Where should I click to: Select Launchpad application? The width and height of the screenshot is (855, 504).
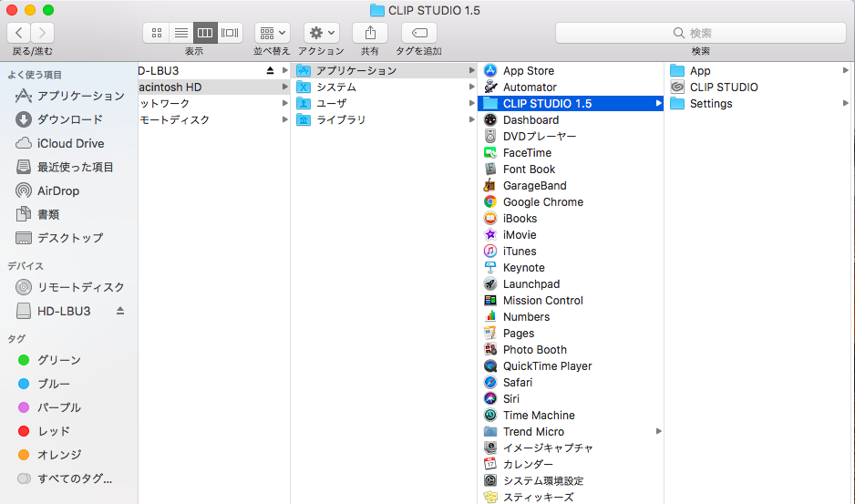pos(571,283)
